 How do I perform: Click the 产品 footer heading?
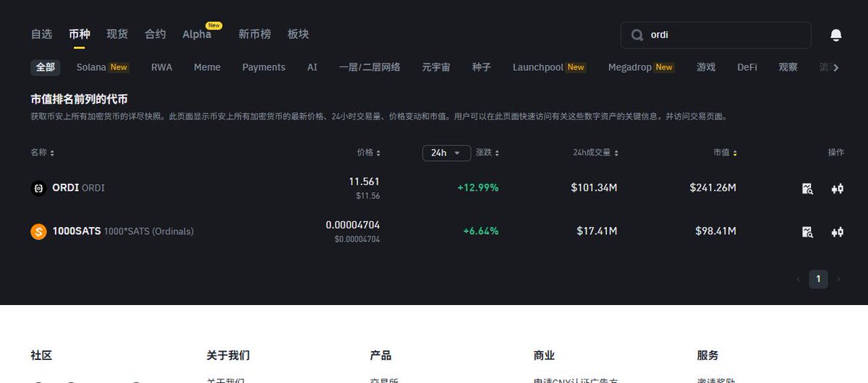pos(380,356)
